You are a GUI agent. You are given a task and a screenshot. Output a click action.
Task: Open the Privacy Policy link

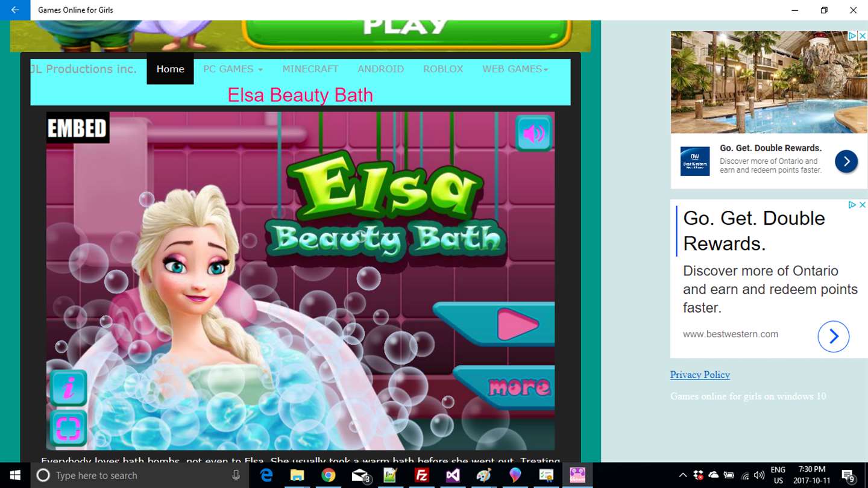coord(700,375)
